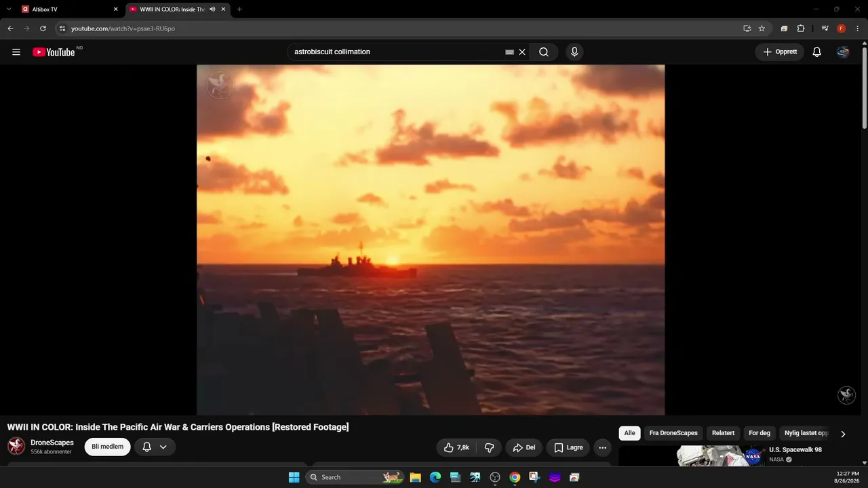Open the U.S. Spacewalk 98 thumbnail
The image size is (868, 488).
[692, 455]
